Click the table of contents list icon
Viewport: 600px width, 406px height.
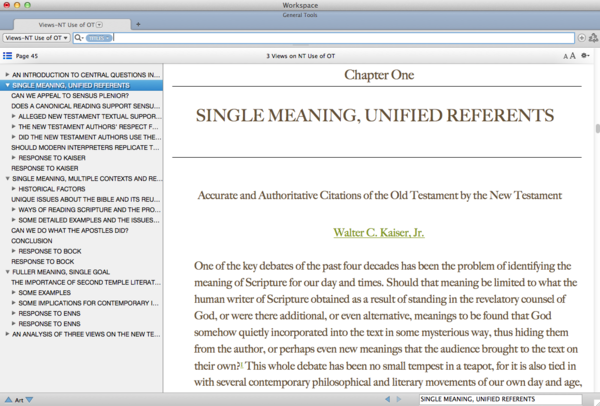pyautogui.click(x=8, y=56)
